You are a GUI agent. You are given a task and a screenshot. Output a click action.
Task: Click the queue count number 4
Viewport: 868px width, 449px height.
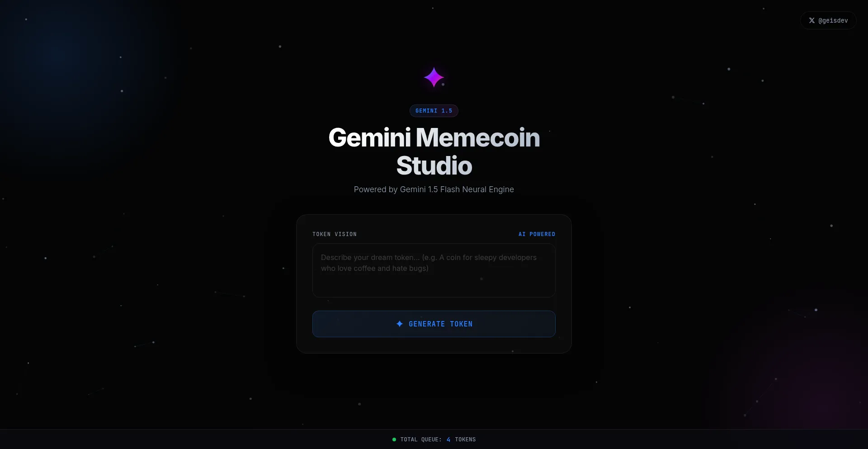point(448,440)
